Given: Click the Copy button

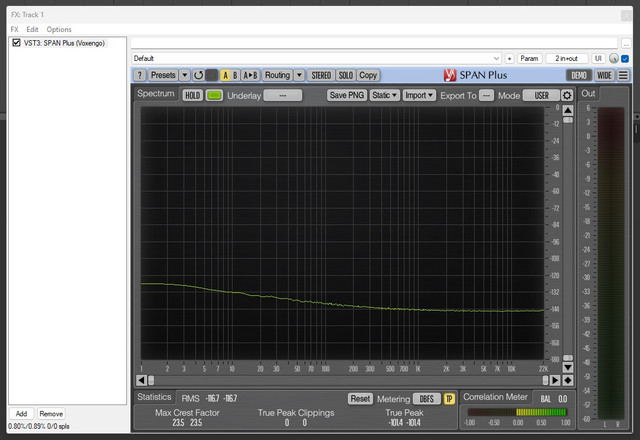Looking at the screenshot, I should tap(368, 75).
